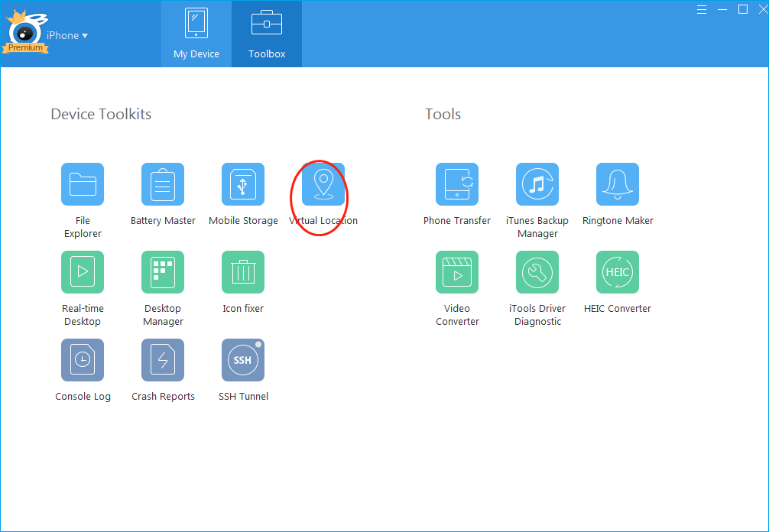Click the iTools Premium logo
This screenshot has width=769, height=532.
coord(24,32)
